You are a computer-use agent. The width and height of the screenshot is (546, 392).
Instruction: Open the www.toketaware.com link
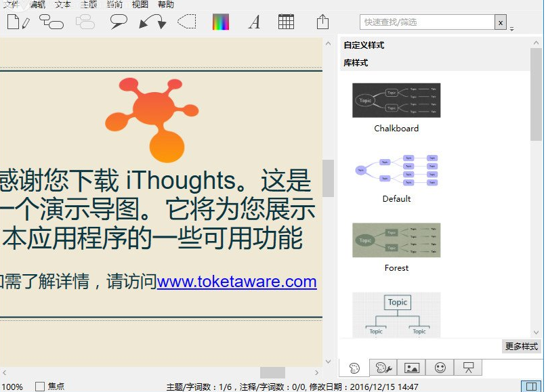coord(237,281)
